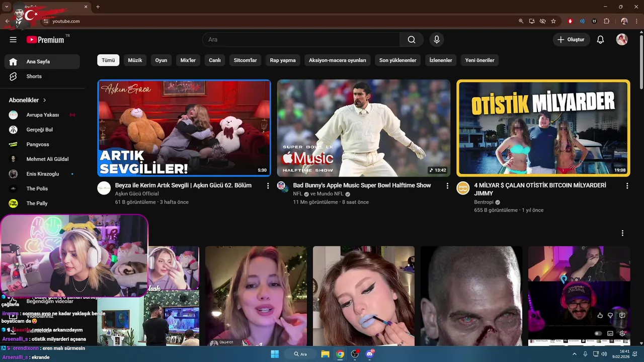This screenshot has width=644, height=362.
Task: Open Avrupa Yakası subscription channel
Action: point(42,115)
